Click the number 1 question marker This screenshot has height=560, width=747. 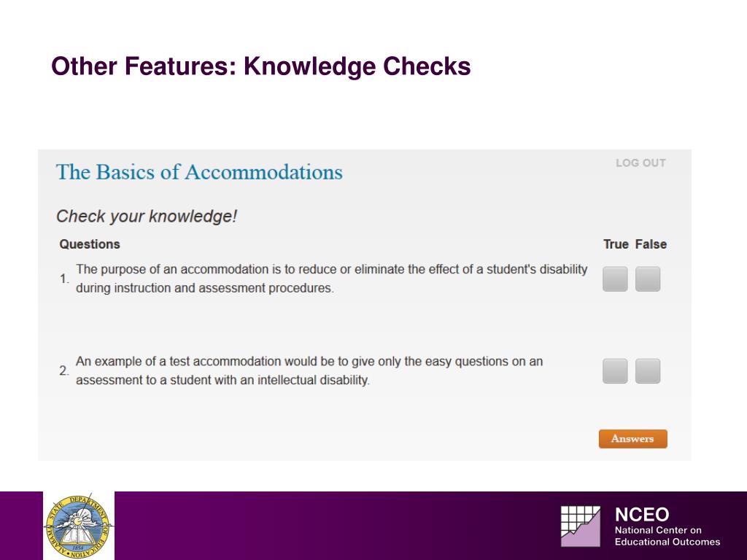[x=64, y=279]
